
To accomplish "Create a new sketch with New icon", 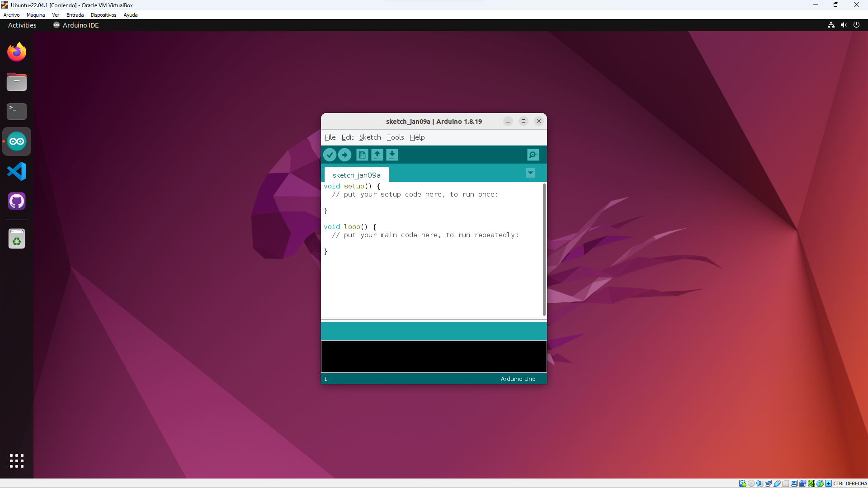I will (x=362, y=155).
